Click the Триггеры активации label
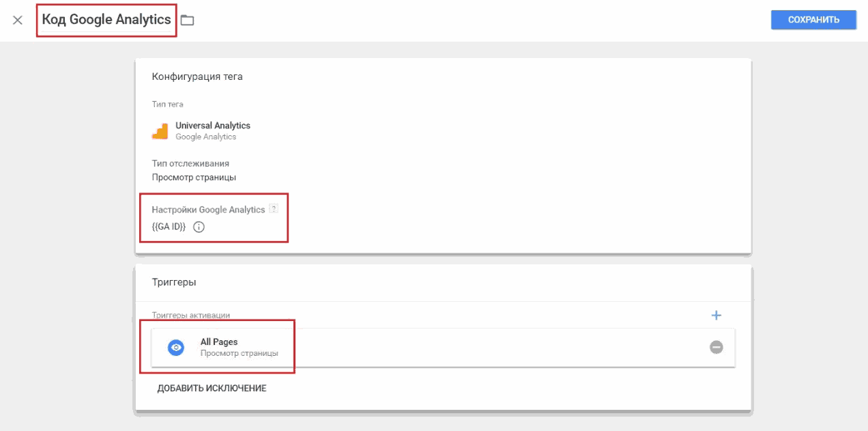 point(191,316)
